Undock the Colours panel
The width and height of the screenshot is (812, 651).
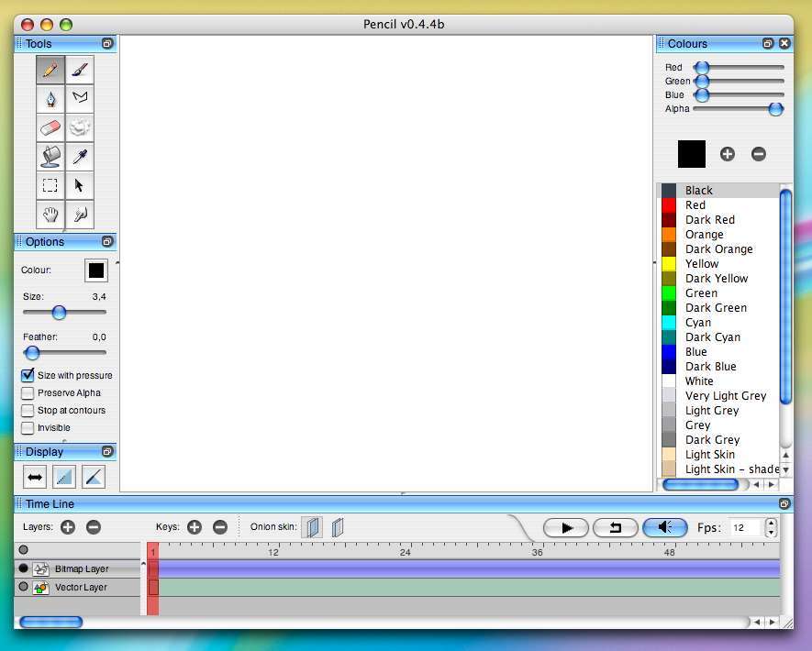(x=768, y=43)
